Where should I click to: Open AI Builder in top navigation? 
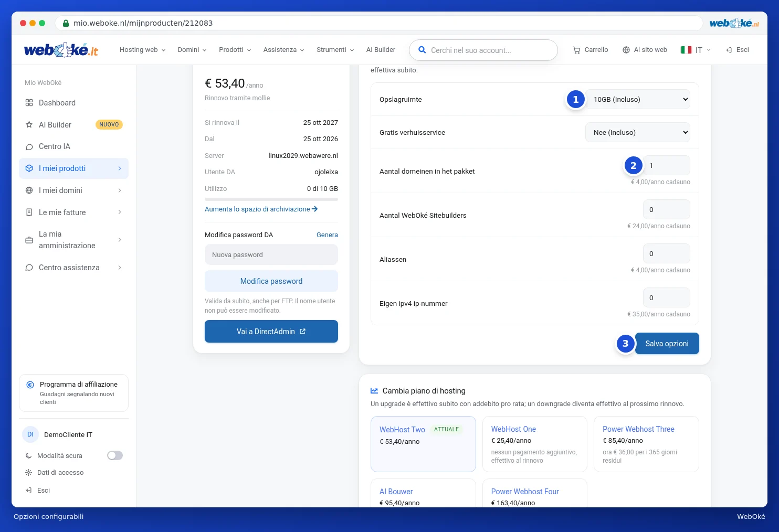pos(381,50)
